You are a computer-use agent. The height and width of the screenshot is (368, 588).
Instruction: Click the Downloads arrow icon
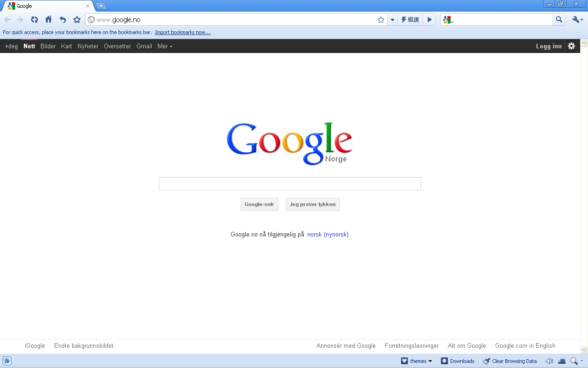[444, 361]
